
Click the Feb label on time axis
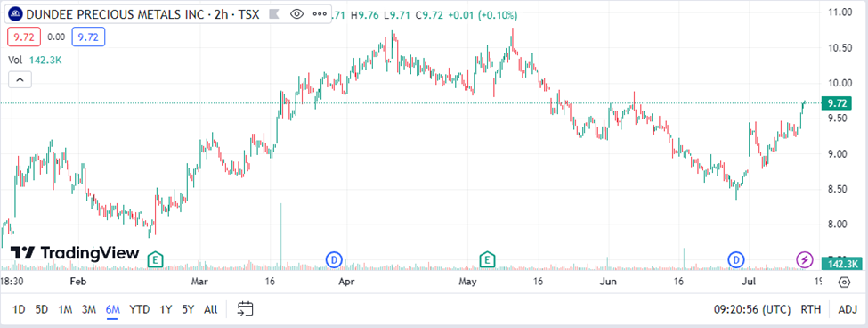pyautogui.click(x=78, y=282)
